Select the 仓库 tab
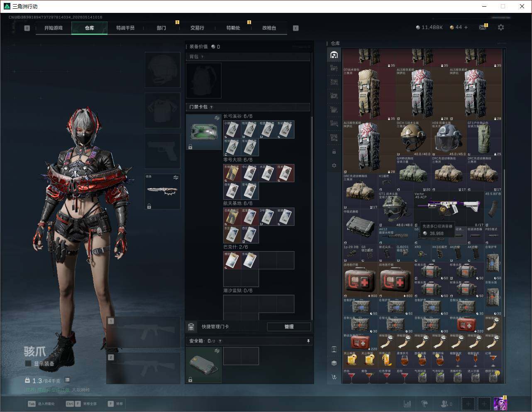This screenshot has height=412, width=532. pos(90,28)
